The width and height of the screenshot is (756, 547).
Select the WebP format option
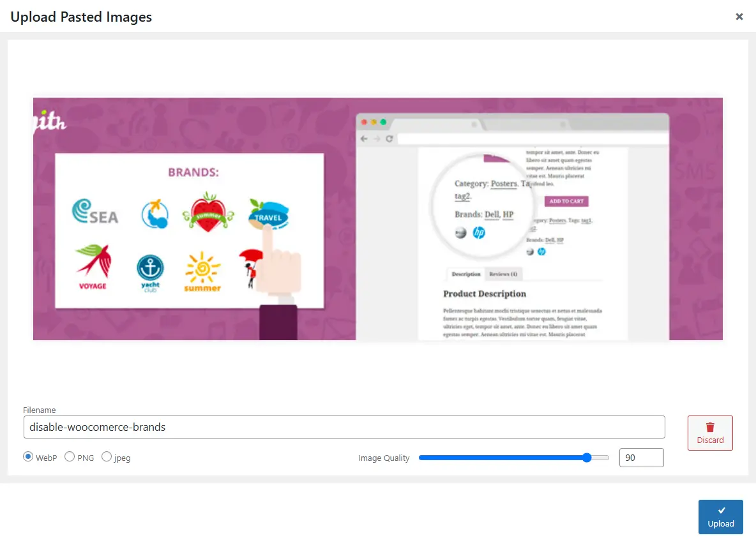28,457
